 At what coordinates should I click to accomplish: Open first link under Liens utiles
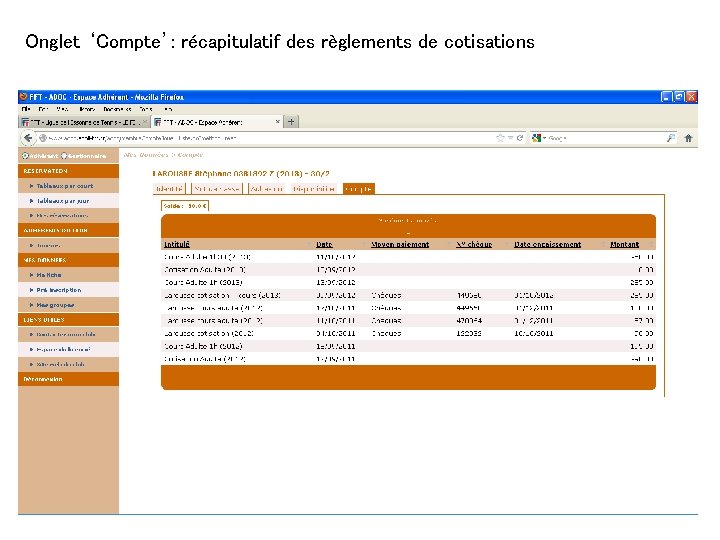[x=66, y=334]
